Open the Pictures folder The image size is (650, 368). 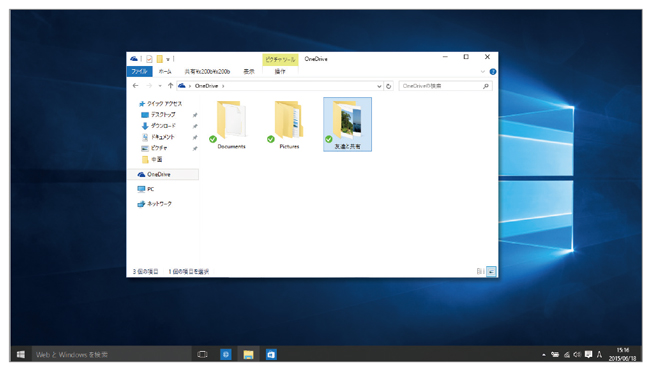(289, 124)
